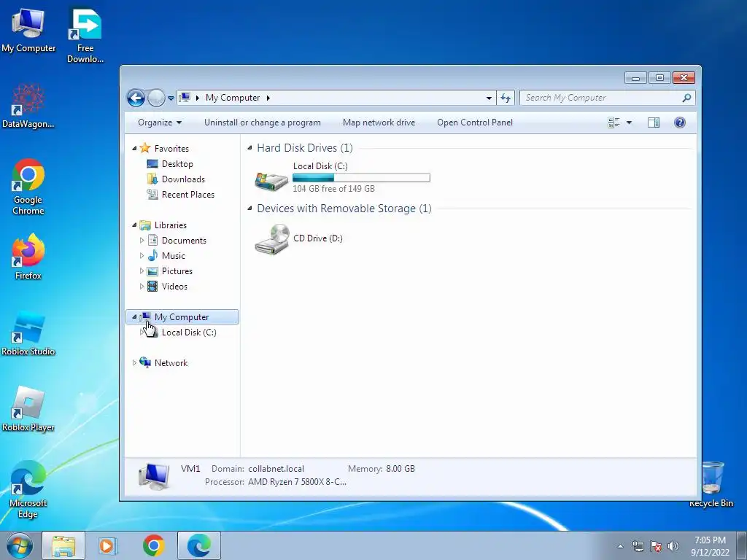
Task: Open address bar history dropdown
Action: point(489,98)
